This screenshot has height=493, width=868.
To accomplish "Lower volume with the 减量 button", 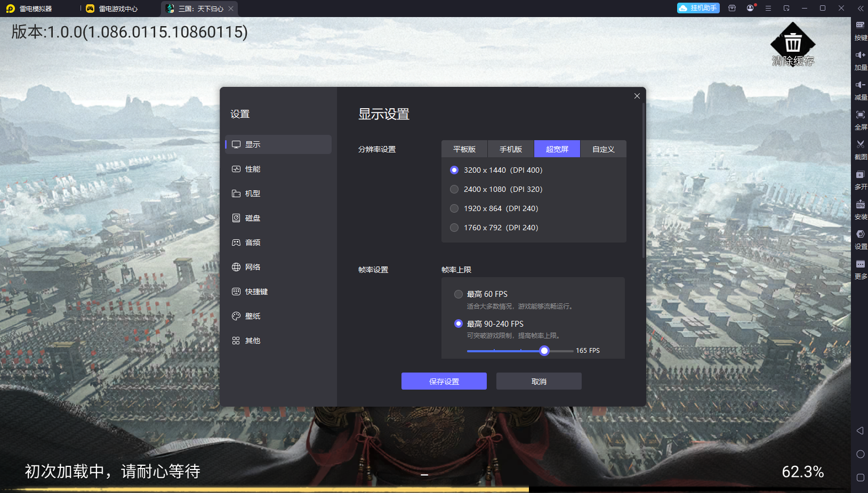I will click(x=861, y=91).
